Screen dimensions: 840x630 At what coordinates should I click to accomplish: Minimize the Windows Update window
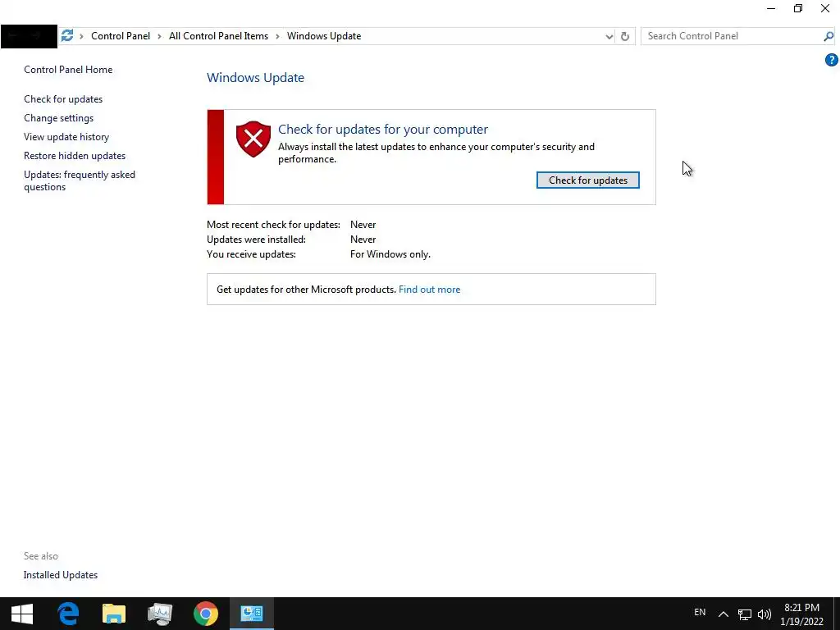(x=771, y=8)
